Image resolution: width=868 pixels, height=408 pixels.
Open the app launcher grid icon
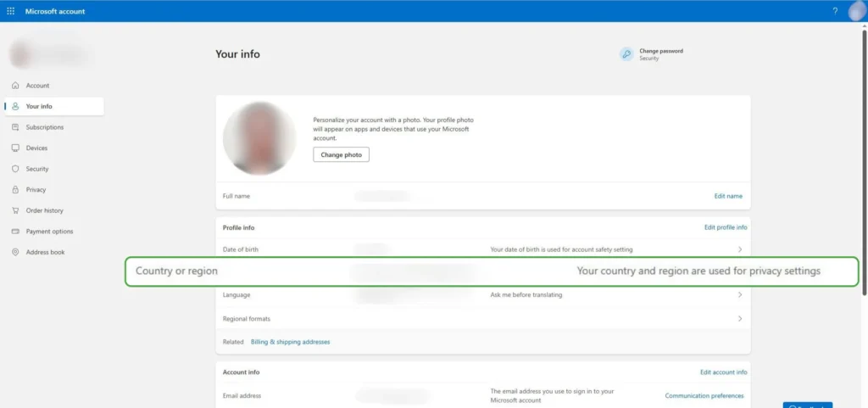(x=10, y=11)
